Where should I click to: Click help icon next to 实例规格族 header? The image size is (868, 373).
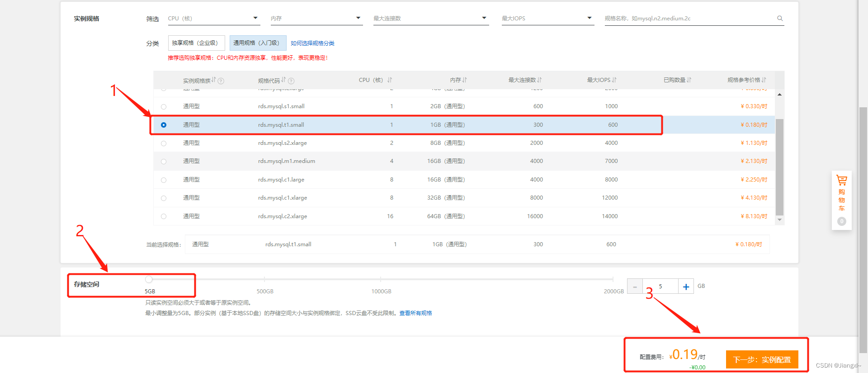pyautogui.click(x=221, y=81)
